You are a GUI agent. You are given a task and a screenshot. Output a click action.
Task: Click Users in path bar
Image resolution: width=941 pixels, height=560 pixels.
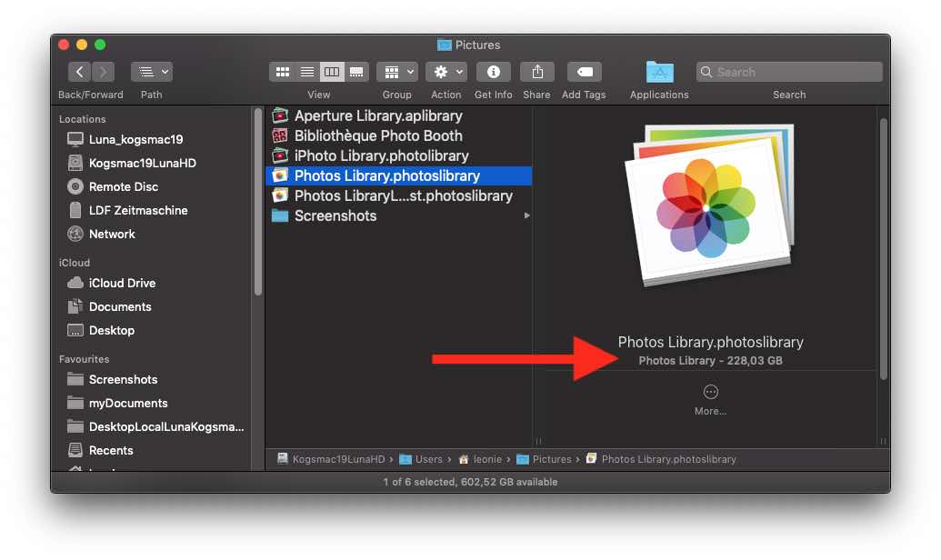click(x=428, y=459)
